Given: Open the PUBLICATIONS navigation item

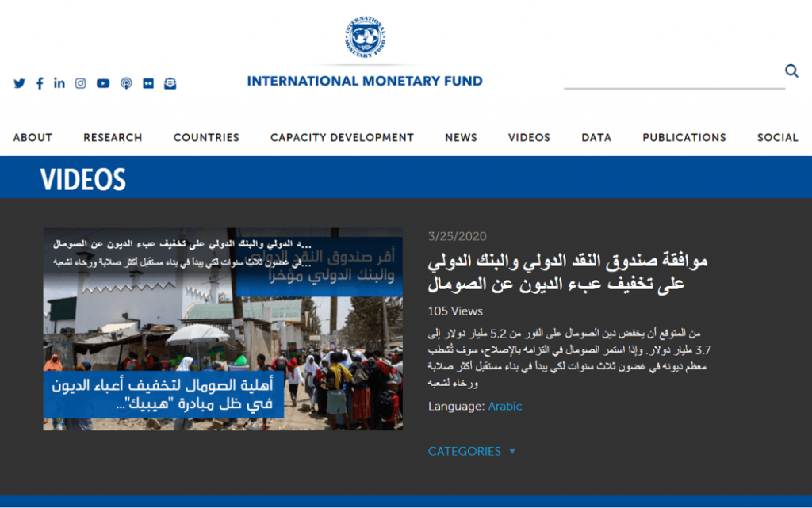Looking at the screenshot, I should [684, 137].
